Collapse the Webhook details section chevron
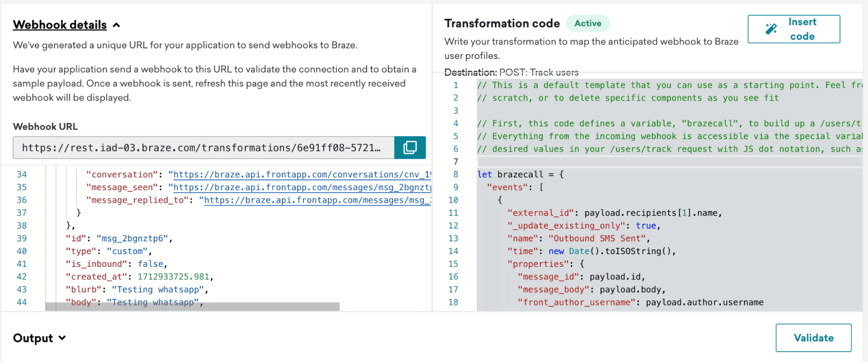The width and height of the screenshot is (868, 362). point(116,25)
